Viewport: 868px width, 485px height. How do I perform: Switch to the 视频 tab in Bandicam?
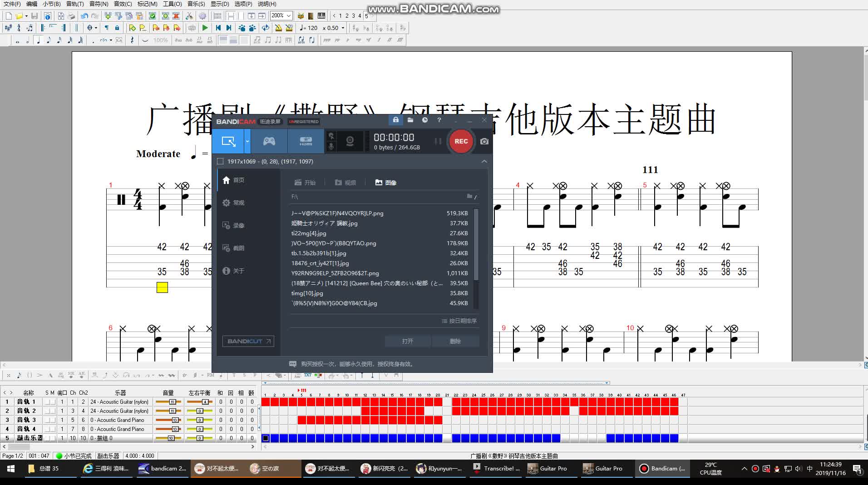pos(345,183)
